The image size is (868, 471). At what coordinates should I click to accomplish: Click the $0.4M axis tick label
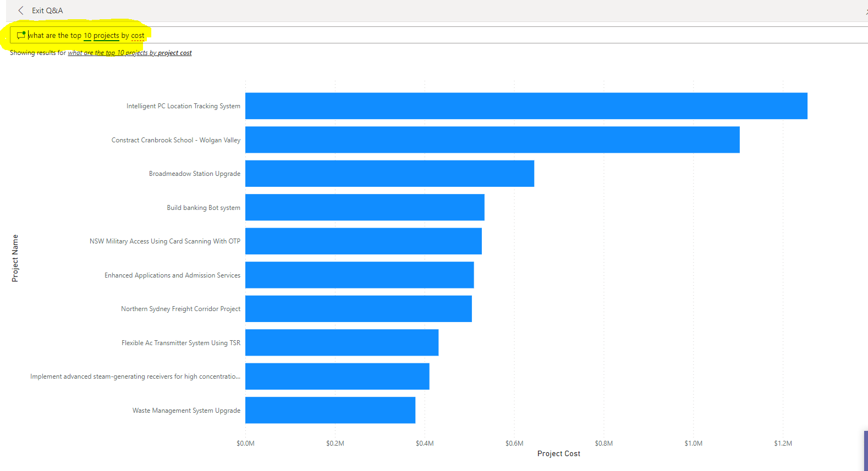[425, 443]
